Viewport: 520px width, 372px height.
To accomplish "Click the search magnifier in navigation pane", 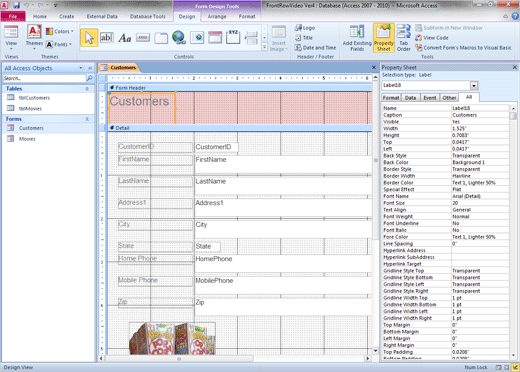I will 90,78.
